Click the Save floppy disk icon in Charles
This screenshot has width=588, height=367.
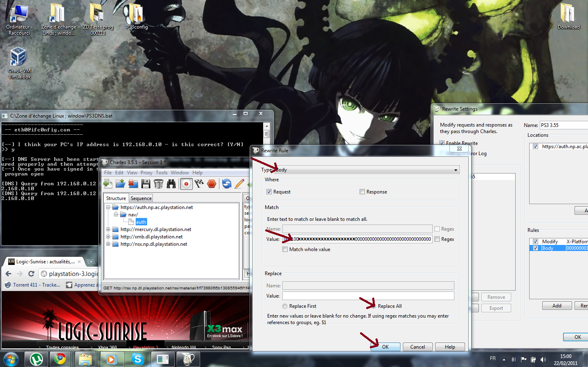click(146, 184)
